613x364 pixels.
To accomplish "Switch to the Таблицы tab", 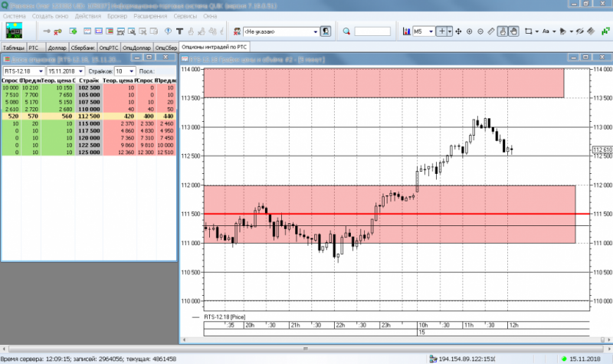I will coord(13,48).
